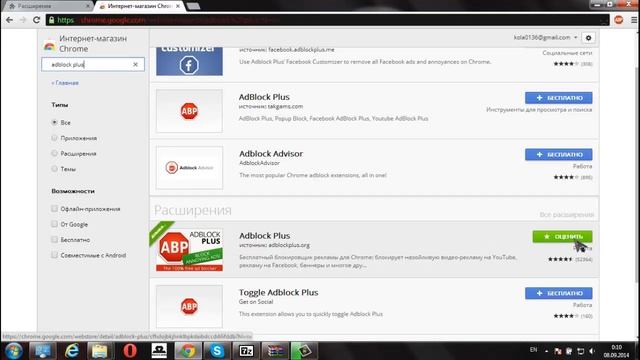Image resolution: width=640 pixels, height=360 pixels.
Task: Open Skype from the taskbar
Action: (x=217, y=351)
